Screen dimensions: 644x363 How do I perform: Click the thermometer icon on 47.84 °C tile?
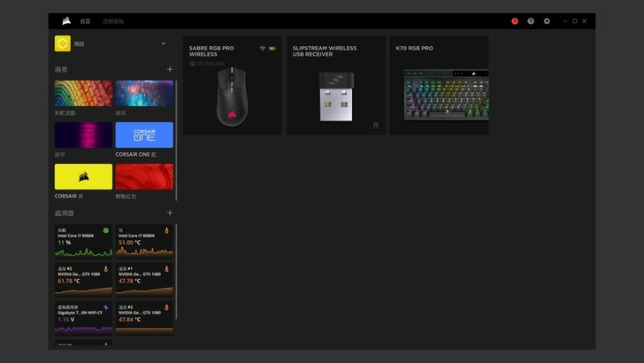pos(166,307)
